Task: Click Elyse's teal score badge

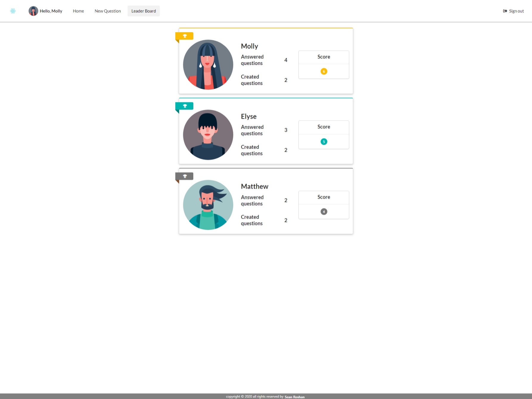Action: 323,142
